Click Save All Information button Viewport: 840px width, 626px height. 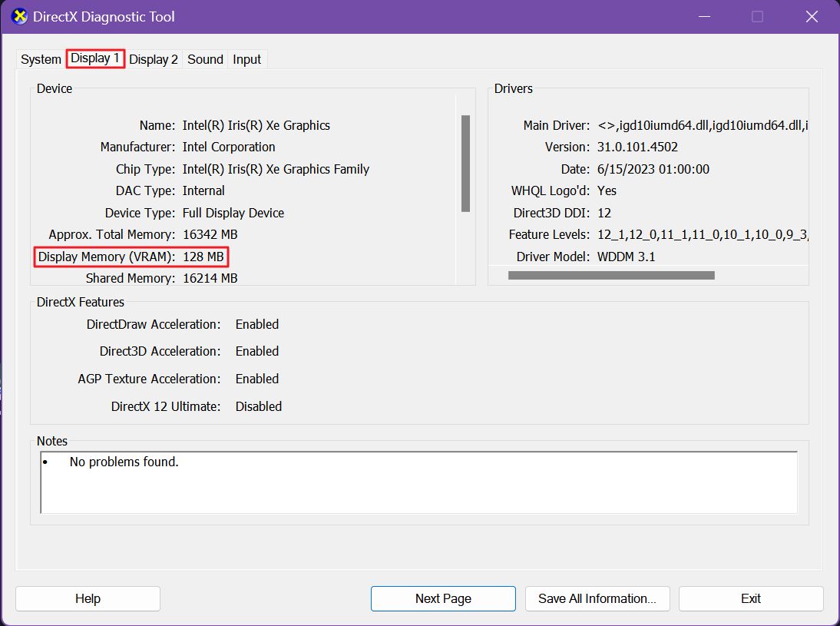pyautogui.click(x=597, y=598)
